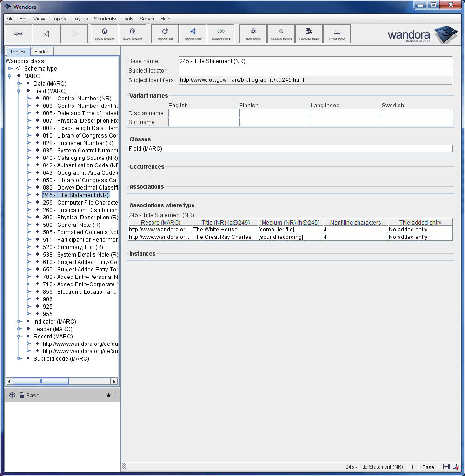The height and width of the screenshot is (476, 465).
Task: Open Search topics from the toolbar
Action: click(x=281, y=33)
